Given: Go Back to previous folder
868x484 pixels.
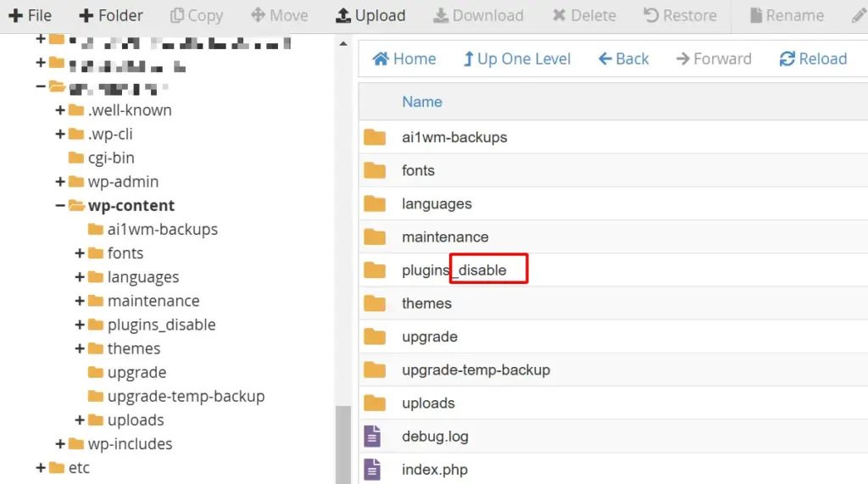Looking at the screenshot, I should tap(623, 58).
